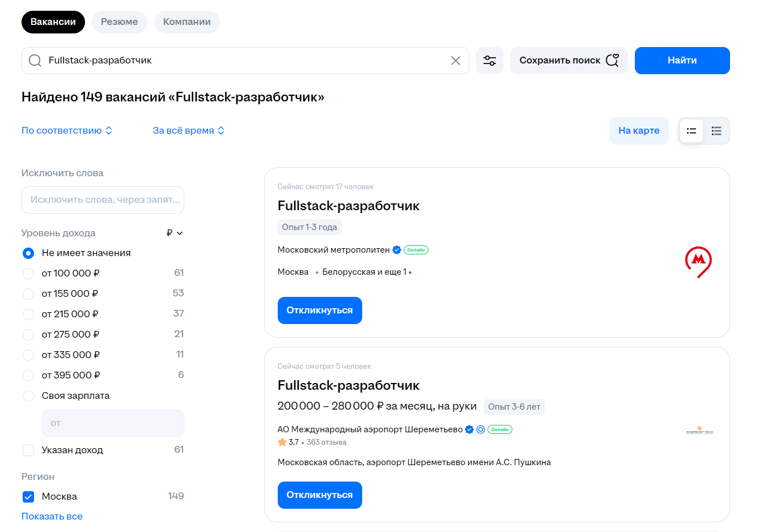Image resolution: width=772 pixels, height=532 pixels.
Task: Open the По соответствию sorting dropdown
Action: (67, 130)
